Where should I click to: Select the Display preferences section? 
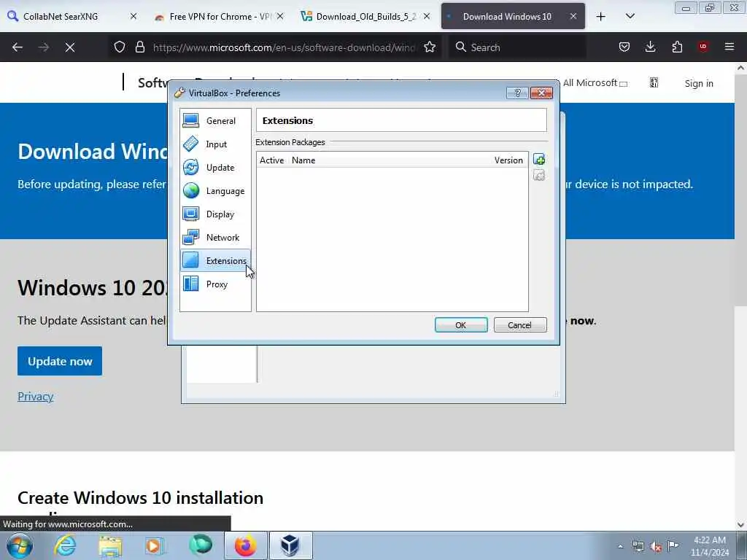pyautogui.click(x=215, y=214)
